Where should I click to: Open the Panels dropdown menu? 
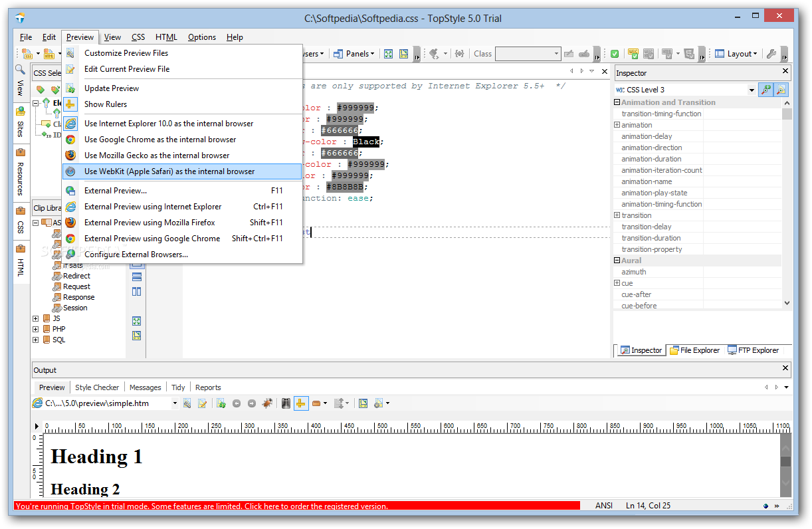click(355, 54)
